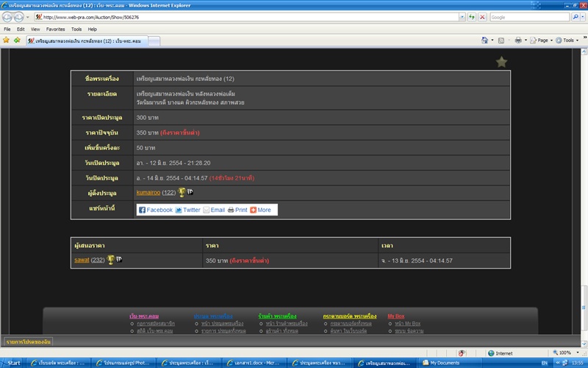Open seller kumairoo's profile link

[x=148, y=192]
